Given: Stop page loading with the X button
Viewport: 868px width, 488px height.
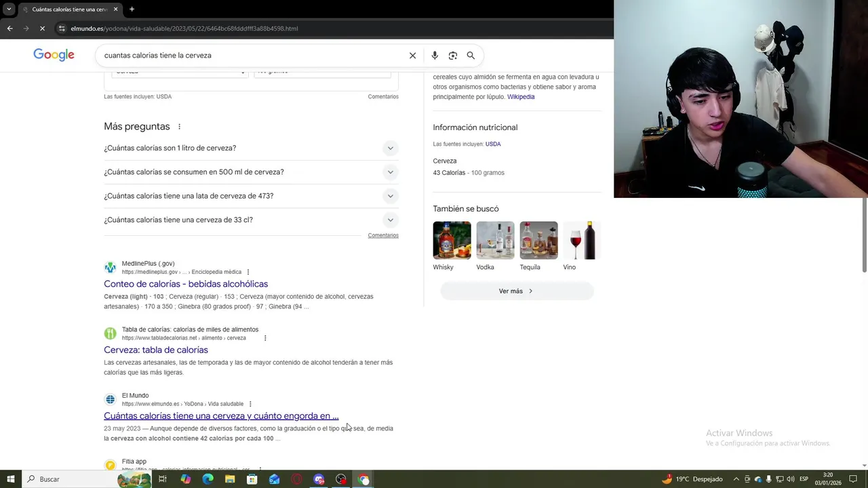Looking at the screenshot, I should coord(42,28).
